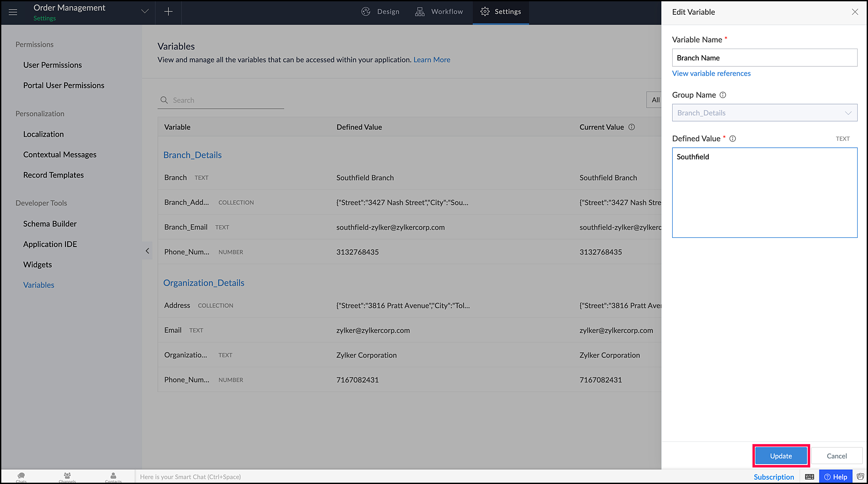868x484 pixels.
Task: Click the plus icon to add new
Action: click(168, 12)
